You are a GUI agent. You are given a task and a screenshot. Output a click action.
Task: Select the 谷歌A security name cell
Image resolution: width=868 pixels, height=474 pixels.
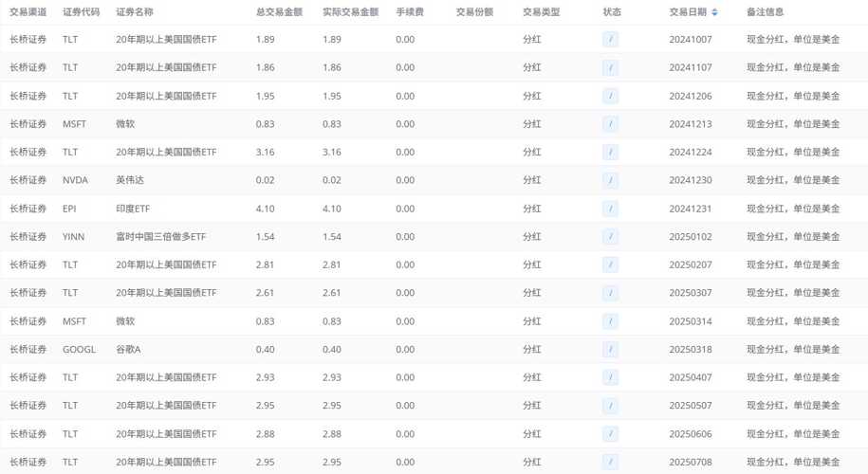coord(128,350)
